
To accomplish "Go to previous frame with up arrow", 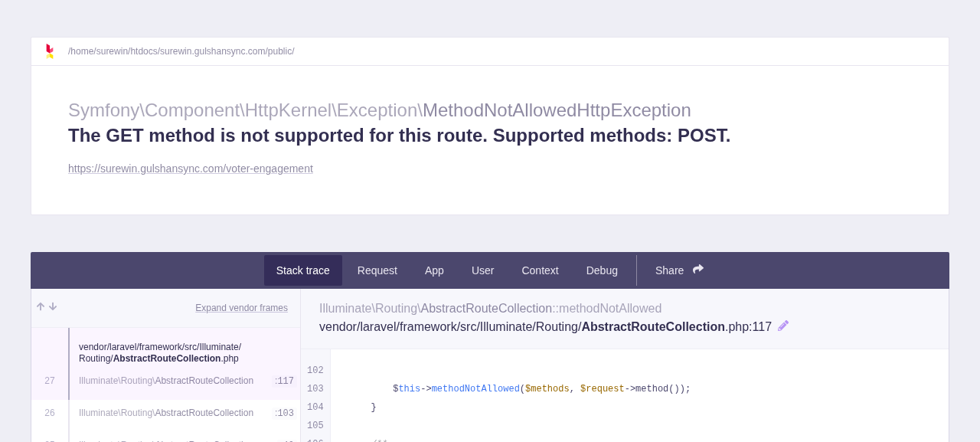I will click(x=41, y=307).
